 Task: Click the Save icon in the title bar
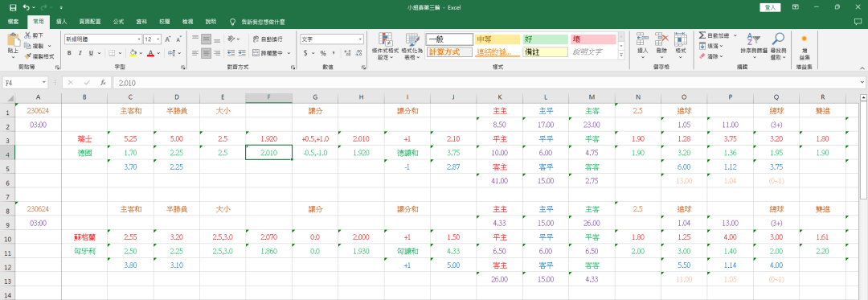13,8
